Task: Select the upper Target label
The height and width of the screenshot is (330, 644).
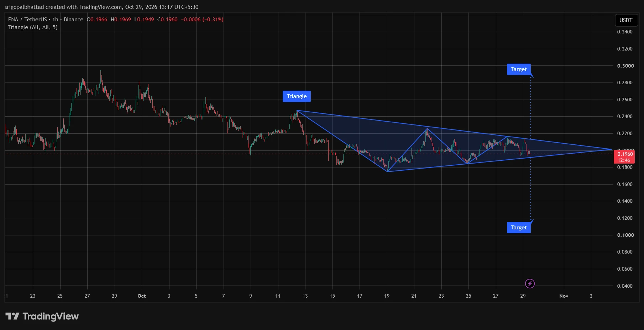Action: point(519,69)
